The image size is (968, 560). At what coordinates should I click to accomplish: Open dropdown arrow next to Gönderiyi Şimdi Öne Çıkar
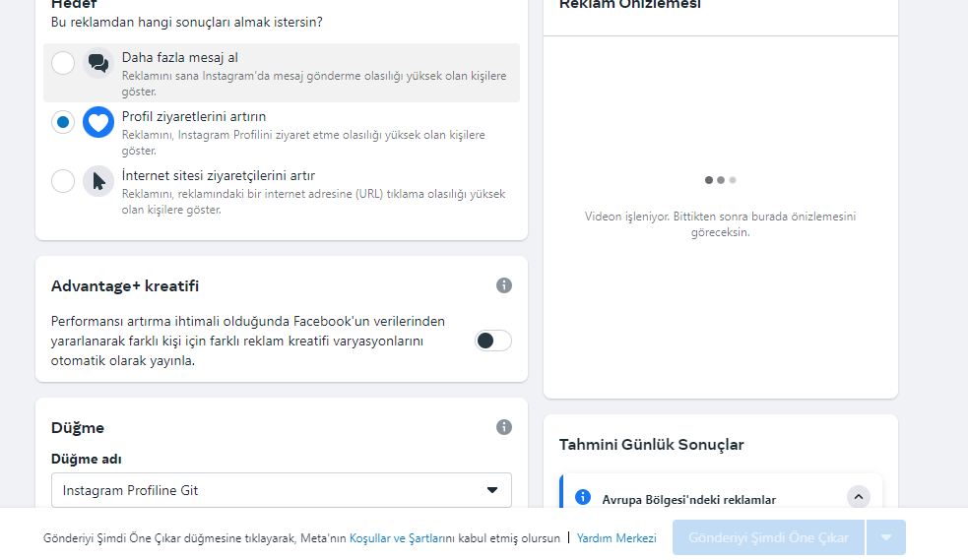tap(886, 537)
